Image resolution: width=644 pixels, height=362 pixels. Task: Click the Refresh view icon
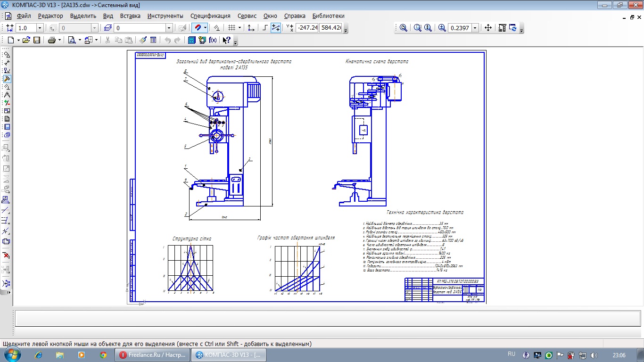[512, 28]
